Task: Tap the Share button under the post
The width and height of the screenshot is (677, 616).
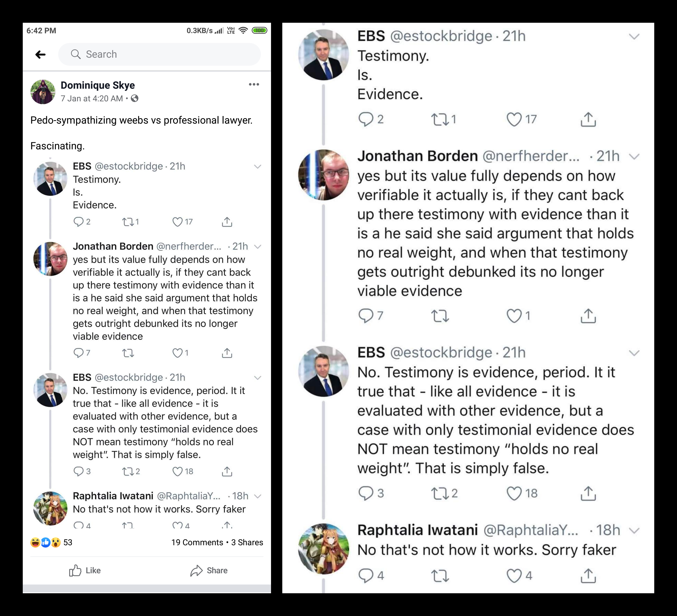Action: click(x=209, y=570)
